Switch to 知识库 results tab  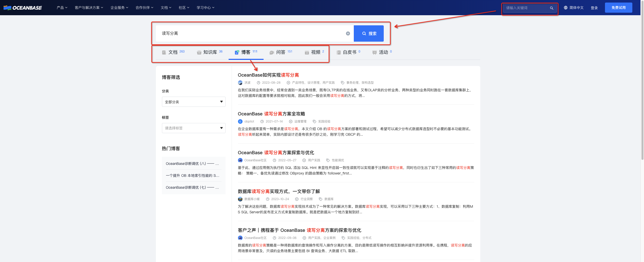pos(210,52)
